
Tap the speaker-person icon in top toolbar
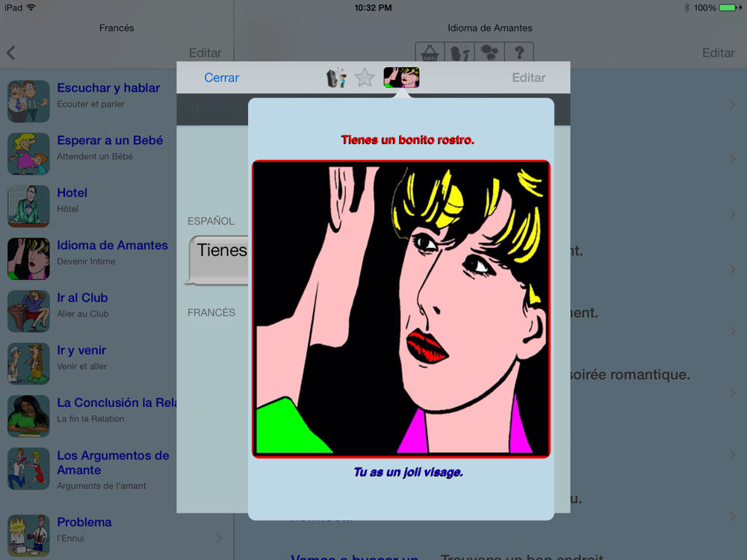tap(459, 52)
